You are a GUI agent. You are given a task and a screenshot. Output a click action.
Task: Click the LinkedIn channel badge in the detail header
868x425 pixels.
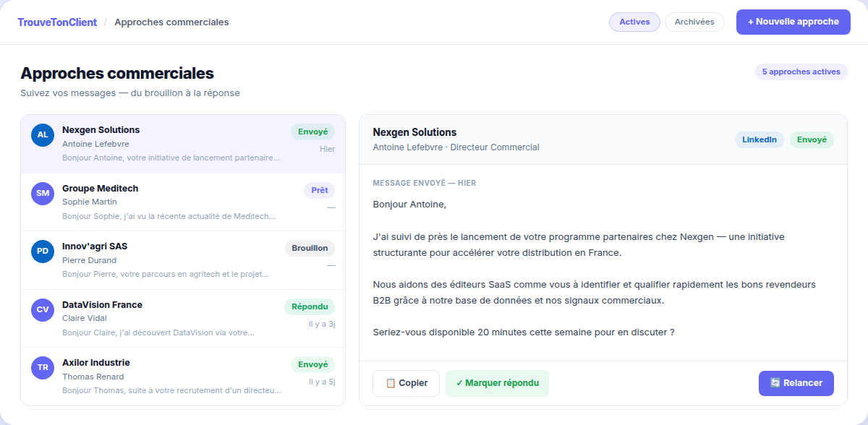pos(759,139)
